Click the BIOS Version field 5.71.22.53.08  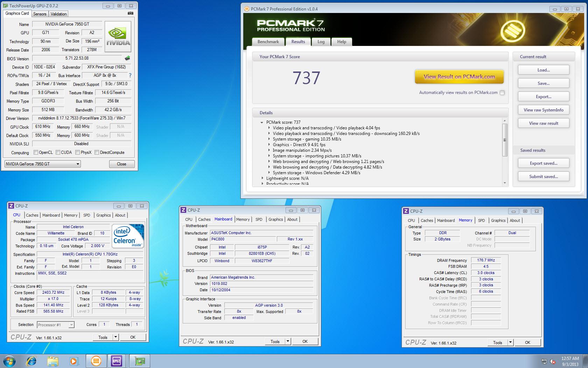pos(77,58)
